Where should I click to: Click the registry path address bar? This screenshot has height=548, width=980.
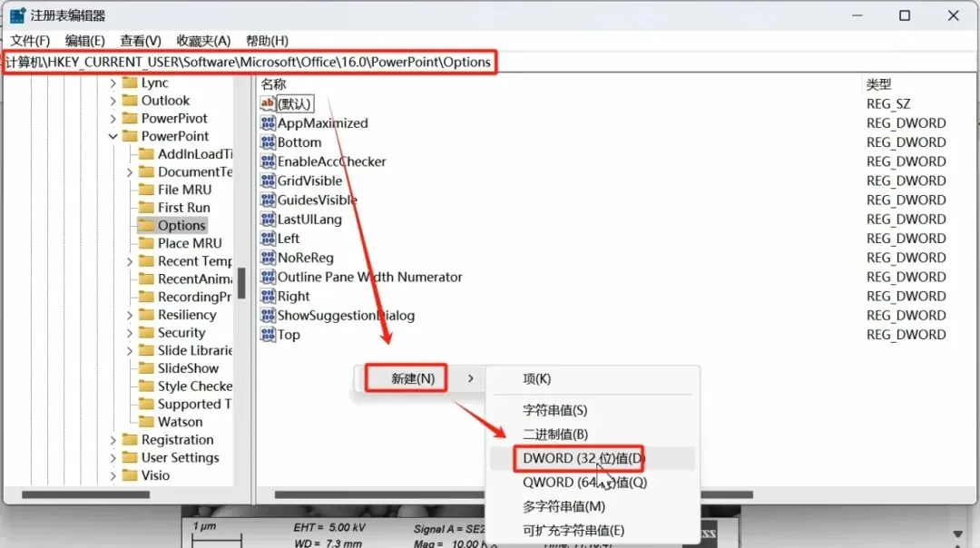489,62
